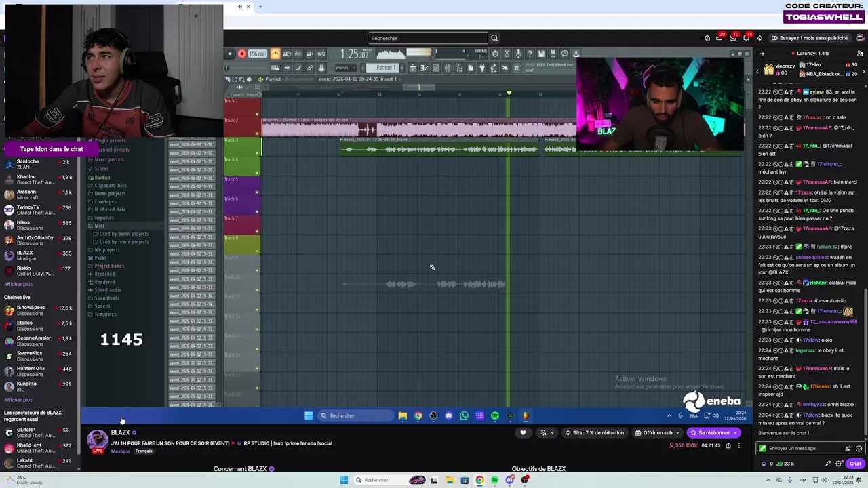The width and height of the screenshot is (868, 488).
Task: Click the playlist zoom magnifier tool
Action: click(241, 79)
